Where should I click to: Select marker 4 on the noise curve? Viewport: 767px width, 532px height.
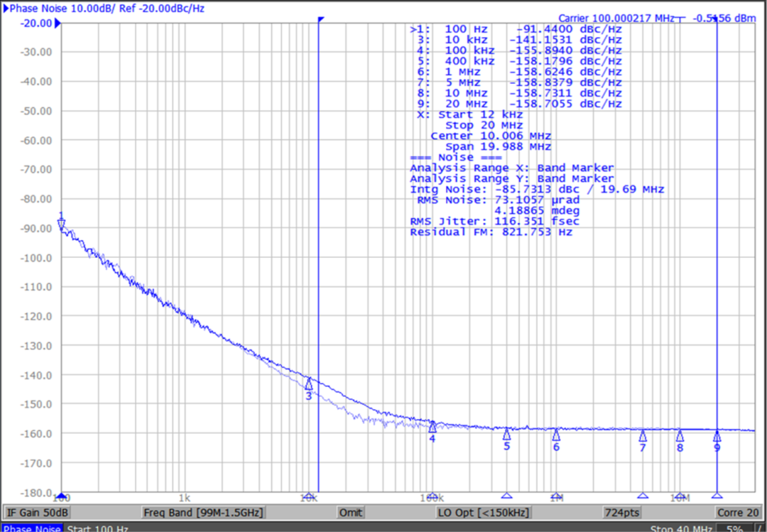point(432,427)
